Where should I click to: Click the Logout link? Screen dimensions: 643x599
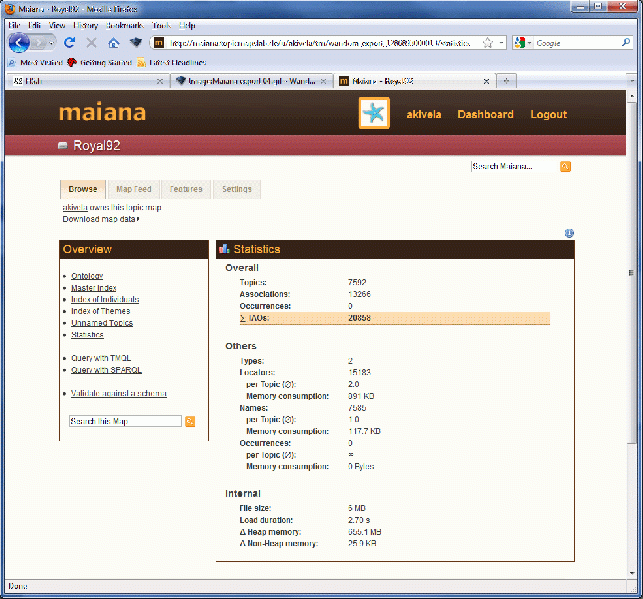click(548, 114)
